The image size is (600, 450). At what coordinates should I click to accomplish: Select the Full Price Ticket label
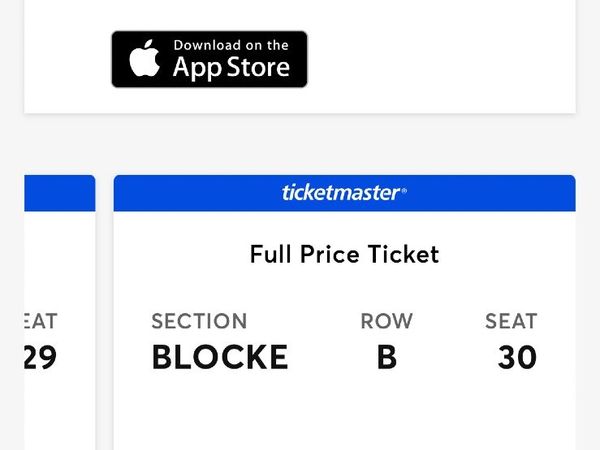click(x=344, y=255)
